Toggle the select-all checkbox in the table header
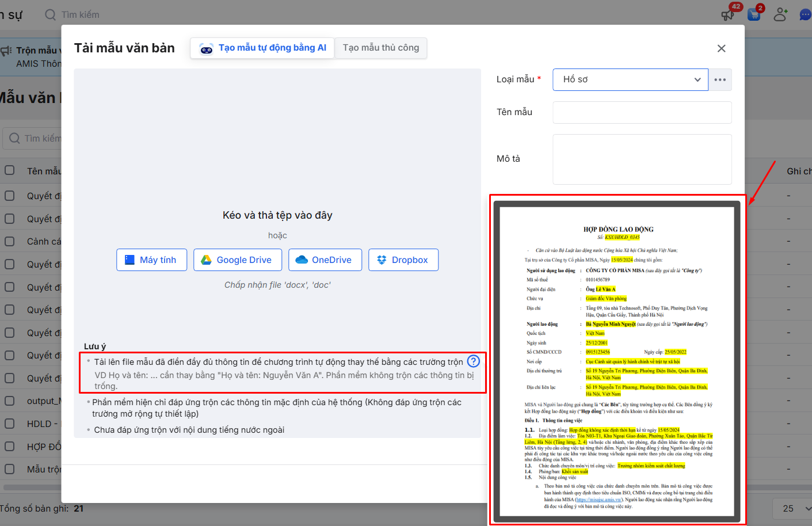Screen dimensions: 812x526 click(x=10, y=170)
